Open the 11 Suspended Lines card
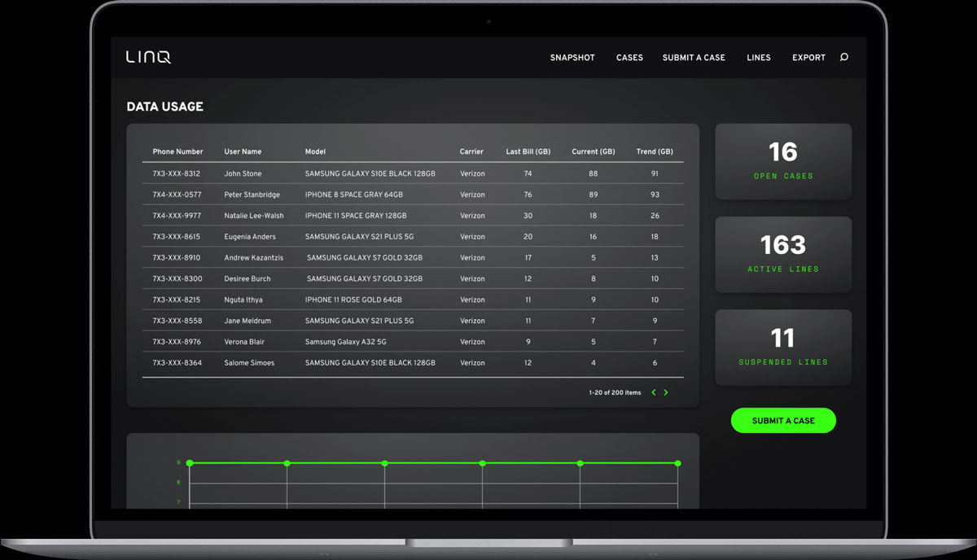977x560 pixels. click(x=783, y=347)
